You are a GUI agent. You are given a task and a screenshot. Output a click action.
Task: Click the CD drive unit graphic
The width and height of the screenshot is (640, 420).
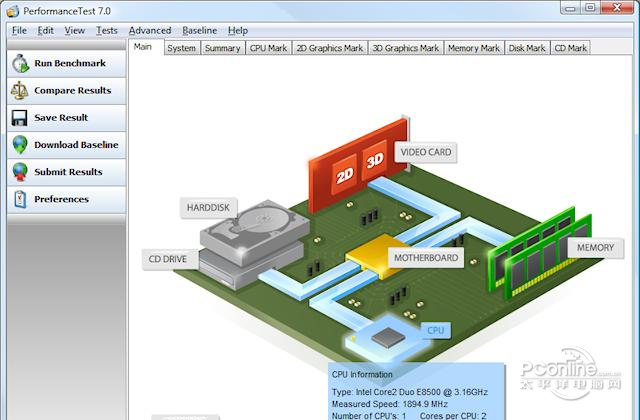(250, 267)
